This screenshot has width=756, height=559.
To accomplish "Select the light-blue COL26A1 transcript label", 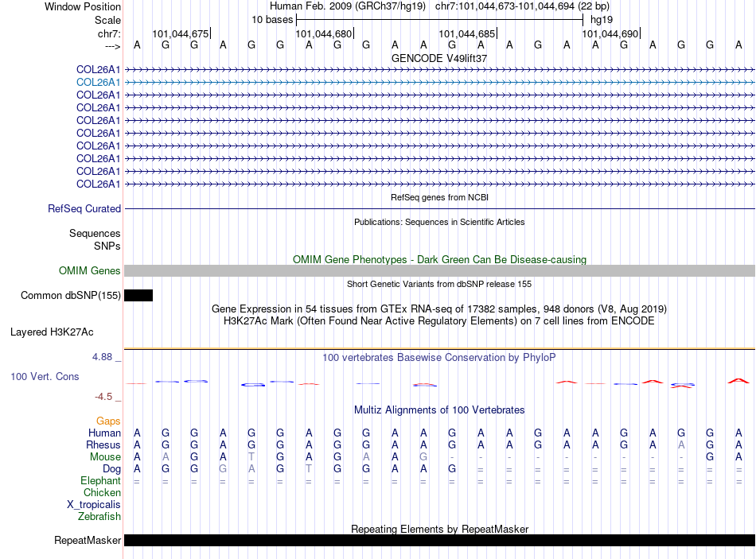I will [x=99, y=83].
